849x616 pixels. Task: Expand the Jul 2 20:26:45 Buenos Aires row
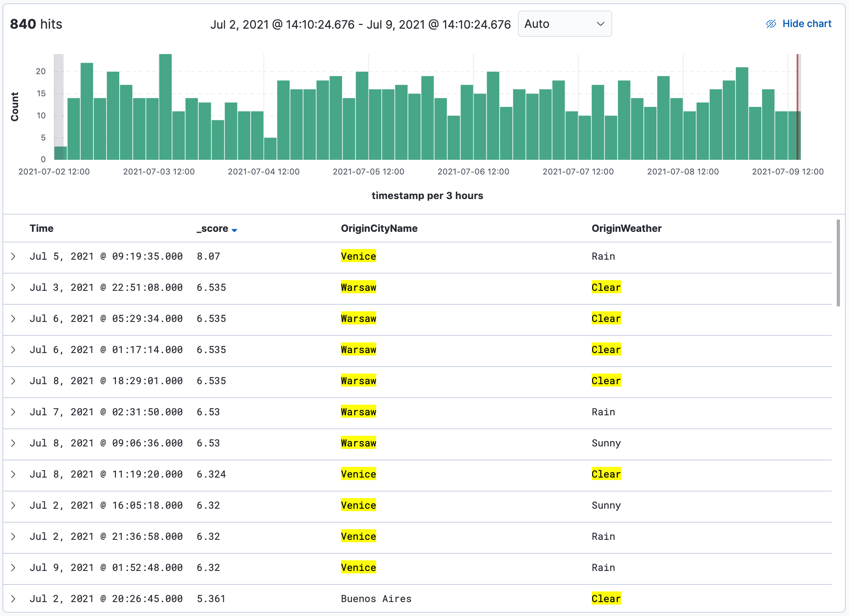[x=13, y=599]
